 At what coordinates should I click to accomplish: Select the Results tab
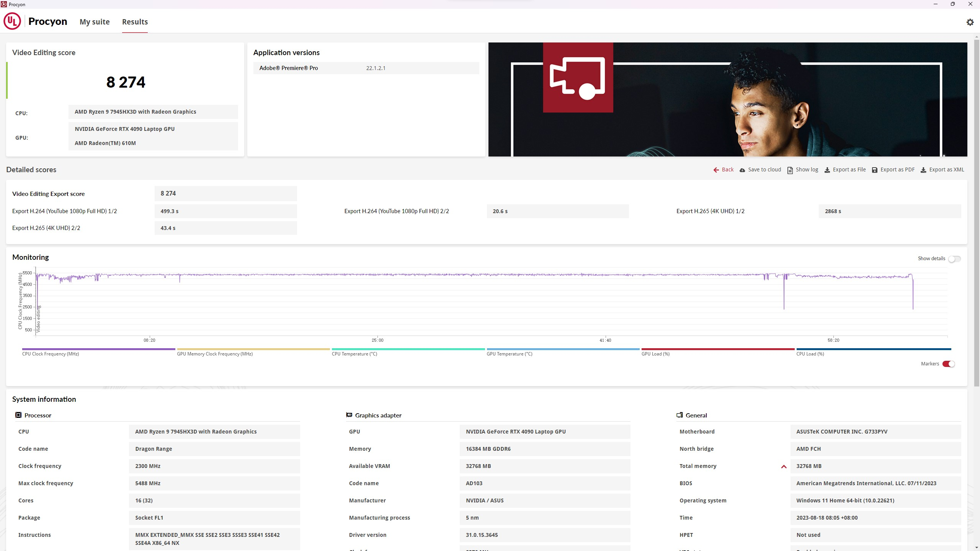135,22
